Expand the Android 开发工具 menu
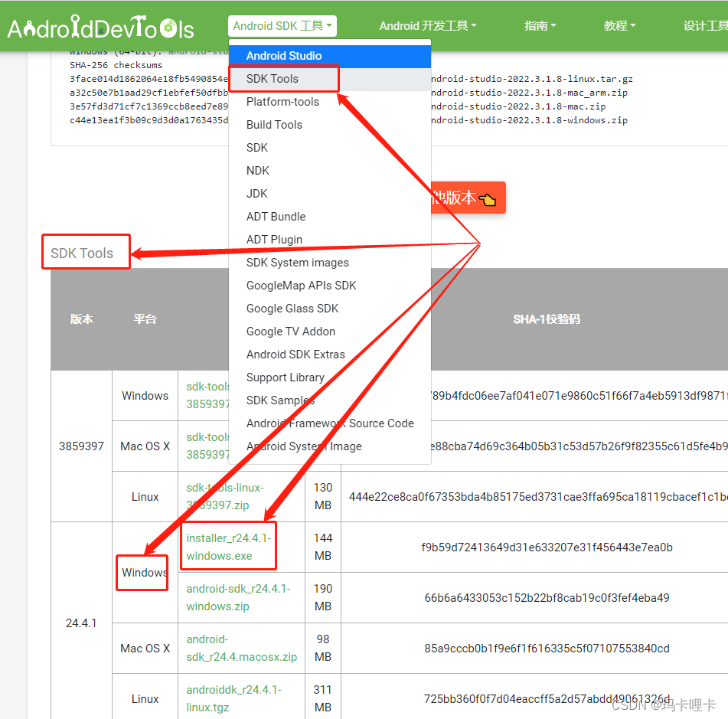Viewport: 728px width, 719px height. 428,26
